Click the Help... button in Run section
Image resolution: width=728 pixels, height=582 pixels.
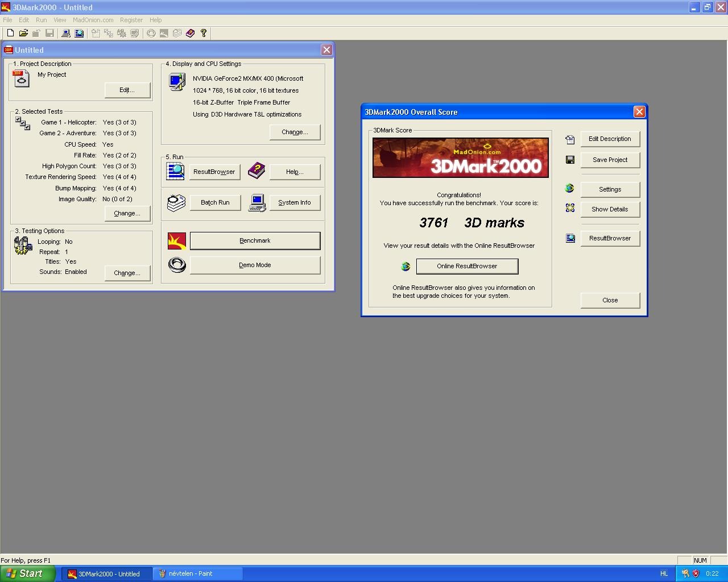click(295, 172)
